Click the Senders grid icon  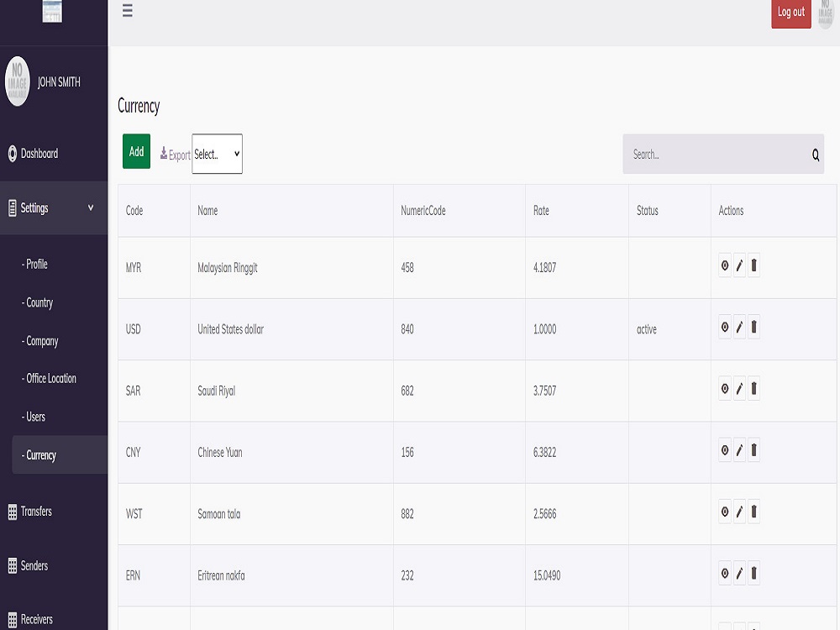tap(13, 565)
